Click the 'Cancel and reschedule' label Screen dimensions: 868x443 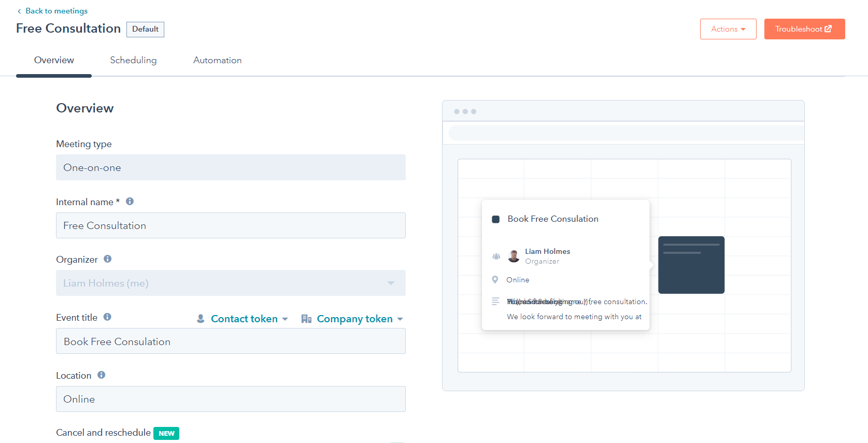103,433
